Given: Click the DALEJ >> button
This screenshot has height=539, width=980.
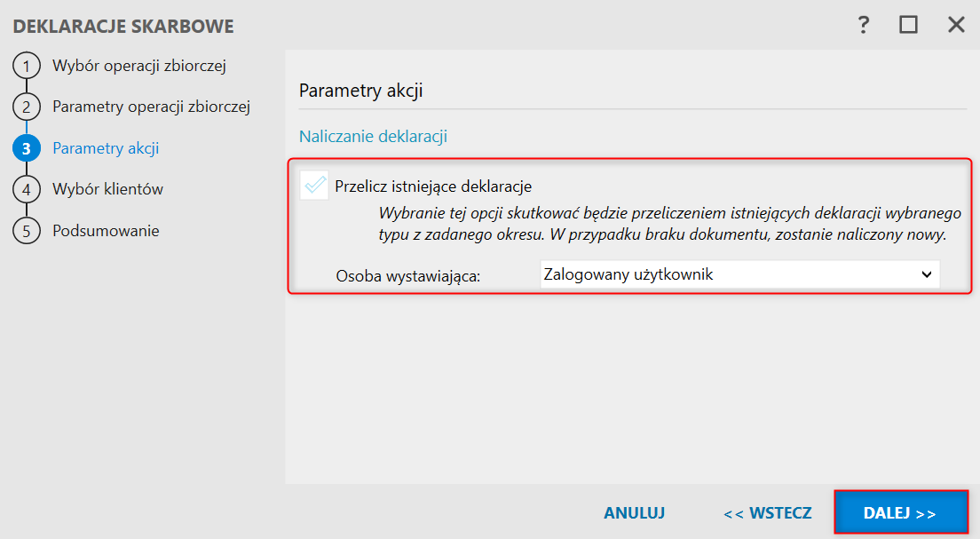Looking at the screenshot, I should pos(901,512).
